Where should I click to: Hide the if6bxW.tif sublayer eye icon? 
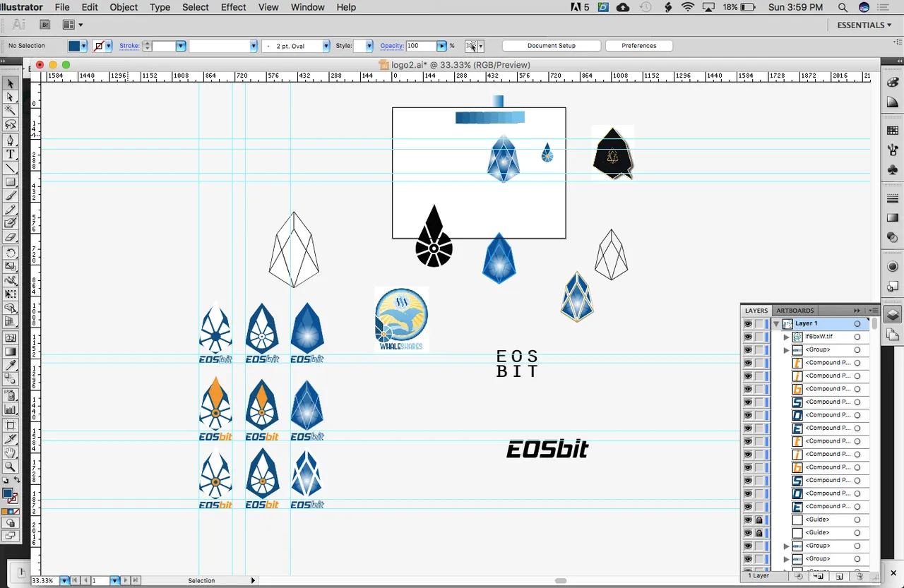pyautogui.click(x=747, y=337)
